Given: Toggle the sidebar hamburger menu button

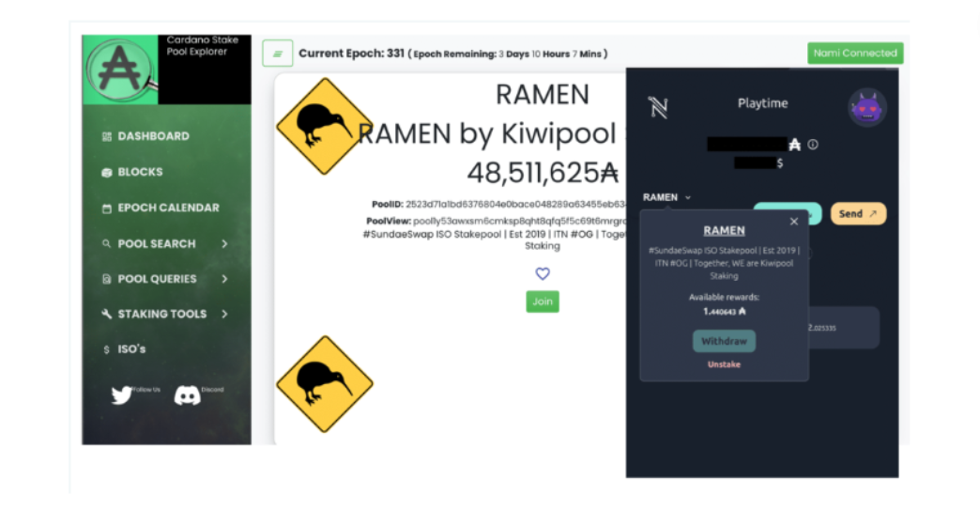Looking at the screenshot, I should [x=278, y=54].
